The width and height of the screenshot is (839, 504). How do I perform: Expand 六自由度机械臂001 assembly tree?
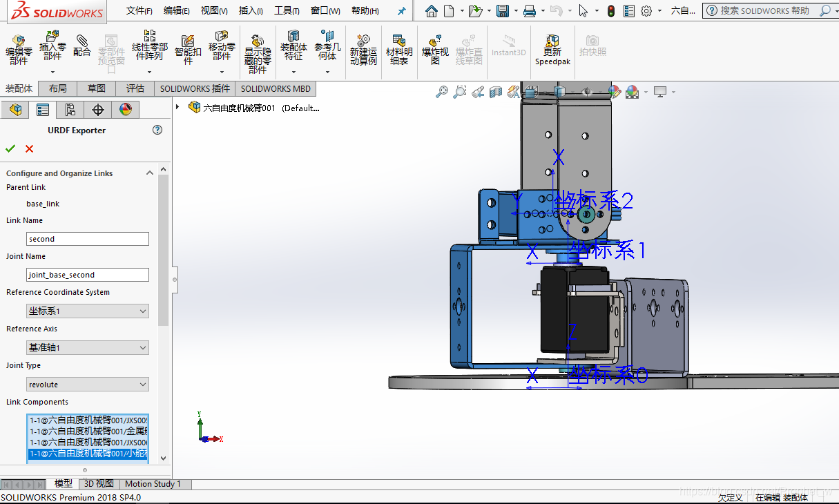pos(177,107)
